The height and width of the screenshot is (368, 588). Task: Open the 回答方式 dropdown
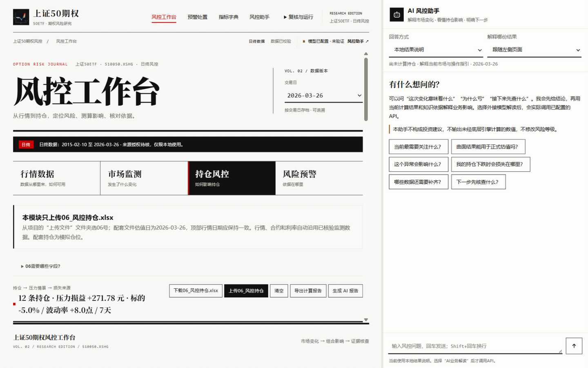pyautogui.click(x=436, y=50)
